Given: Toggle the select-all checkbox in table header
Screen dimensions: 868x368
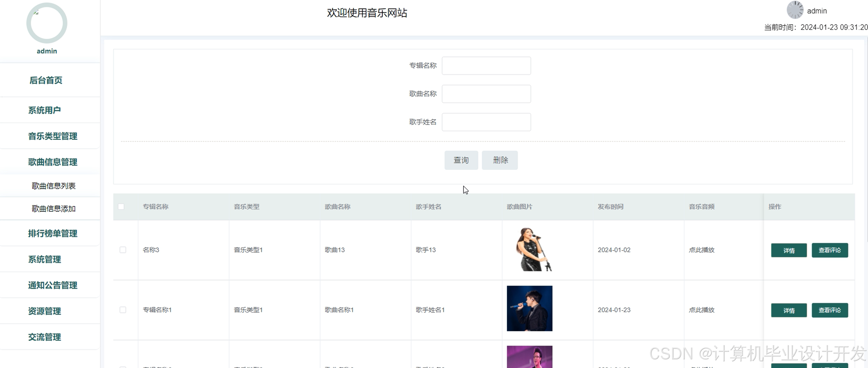Looking at the screenshot, I should point(121,207).
